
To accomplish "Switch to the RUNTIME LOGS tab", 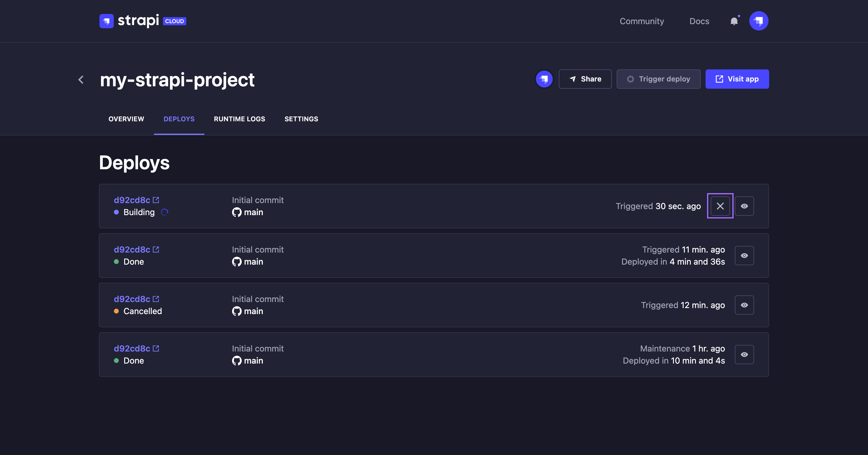I will (x=239, y=118).
